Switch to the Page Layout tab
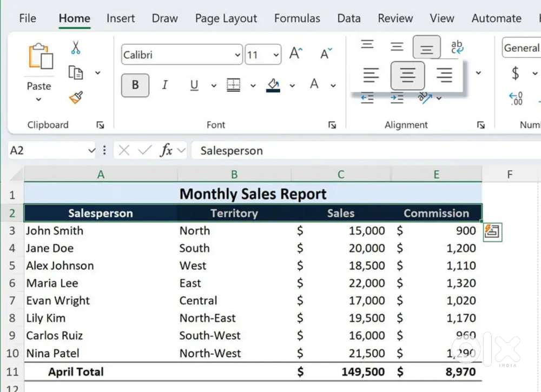541x392 pixels. (x=226, y=18)
